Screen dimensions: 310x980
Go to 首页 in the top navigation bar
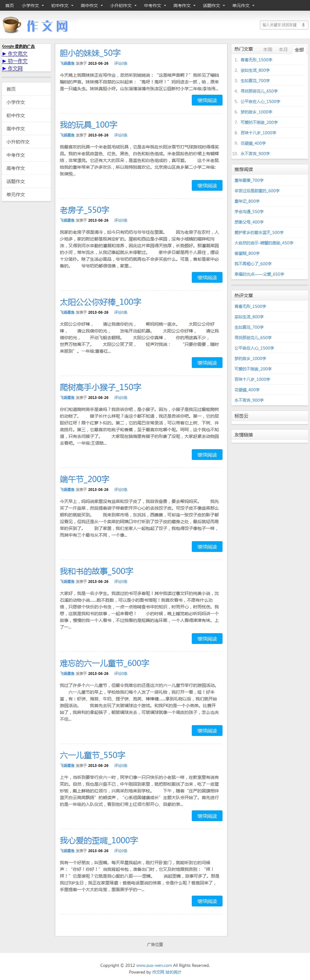(x=9, y=5)
